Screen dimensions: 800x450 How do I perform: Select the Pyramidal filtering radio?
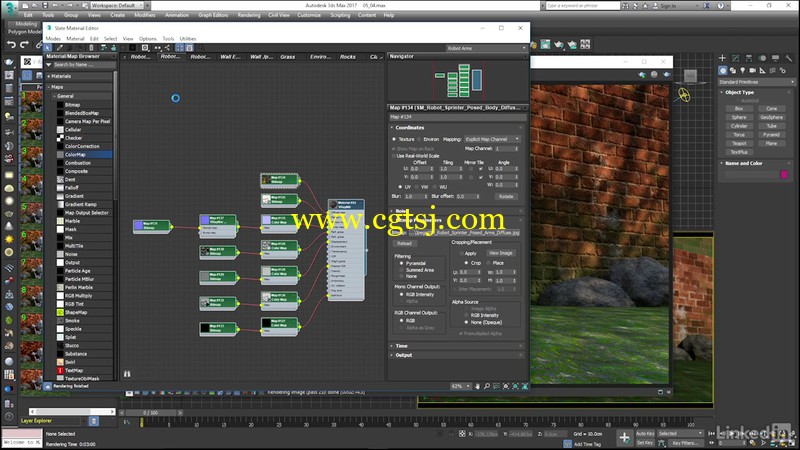point(402,263)
